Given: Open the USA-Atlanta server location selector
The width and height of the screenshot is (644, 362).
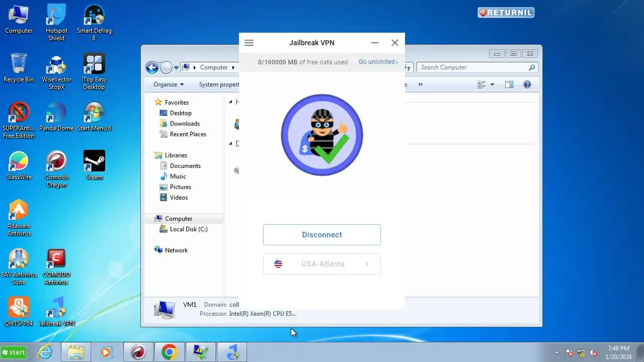Looking at the screenshot, I should coord(322,264).
